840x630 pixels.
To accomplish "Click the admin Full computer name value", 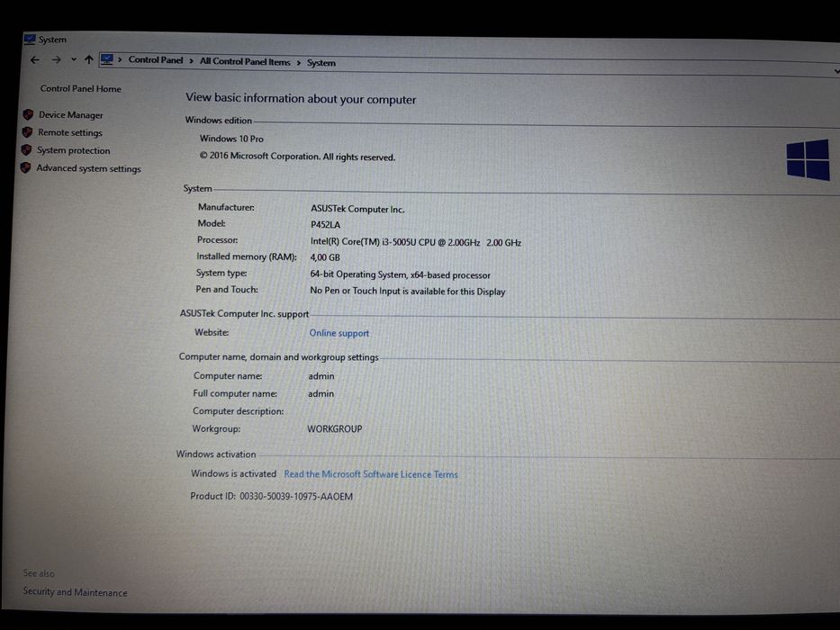I will (x=321, y=394).
